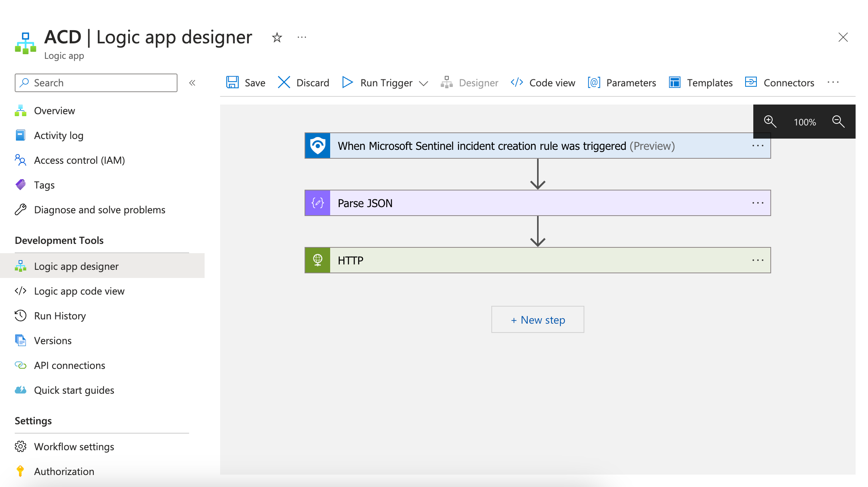Open ellipsis menu on Parse JSON step

coord(758,203)
